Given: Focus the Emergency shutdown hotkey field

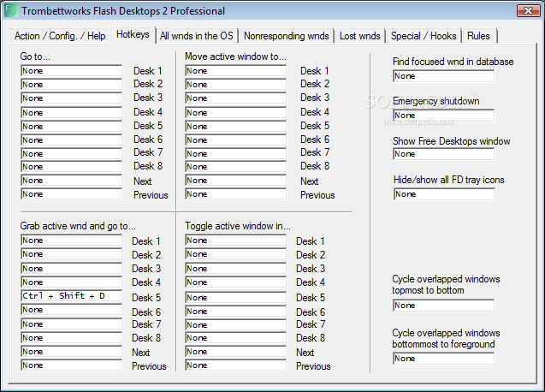Looking at the screenshot, I should 444,116.
